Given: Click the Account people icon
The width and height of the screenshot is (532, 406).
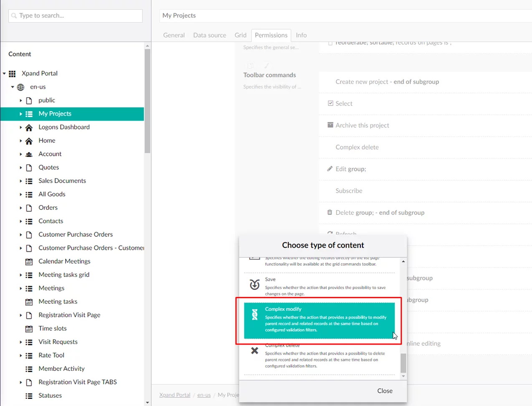Looking at the screenshot, I should (x=29, y=154).
